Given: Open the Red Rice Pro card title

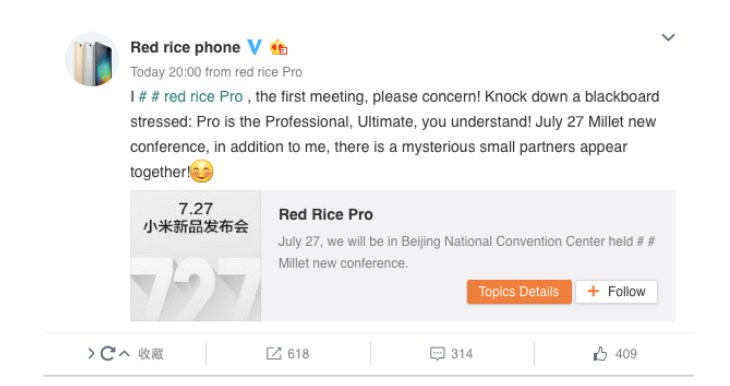Looking at the screenshot, I should (x=326, y=215).
